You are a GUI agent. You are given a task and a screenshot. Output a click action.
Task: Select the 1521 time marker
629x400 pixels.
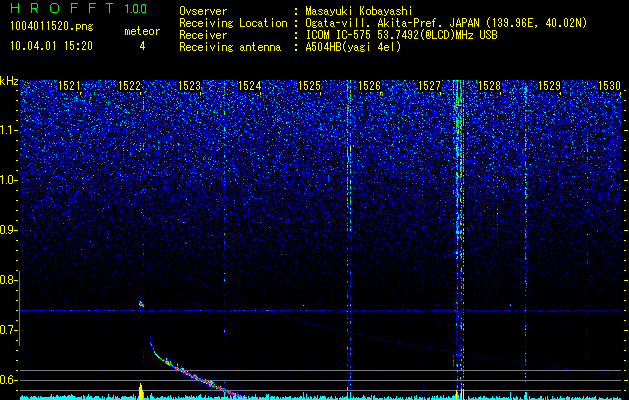click(69, 86)
